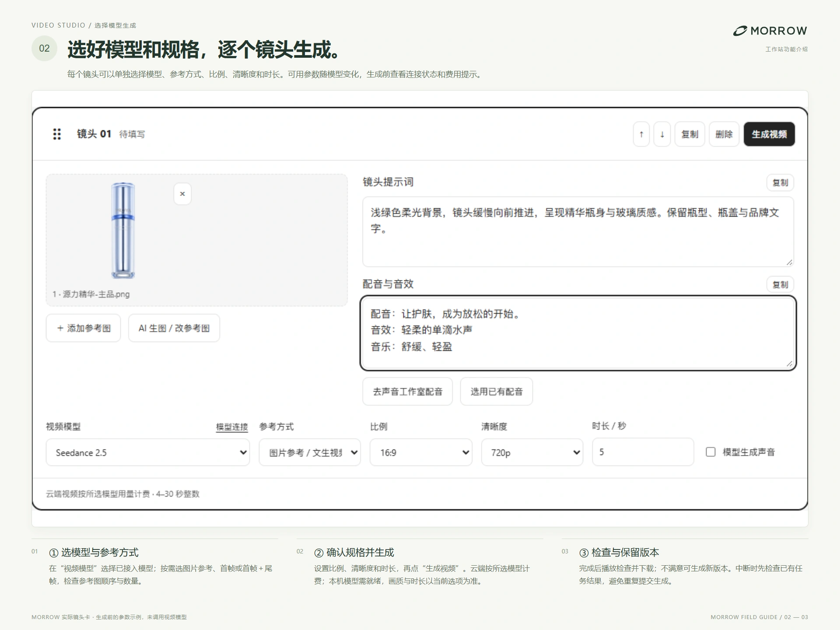Move the shot down with the ↓ arrow
Screen dimensions: 840x630
point(662,134)
